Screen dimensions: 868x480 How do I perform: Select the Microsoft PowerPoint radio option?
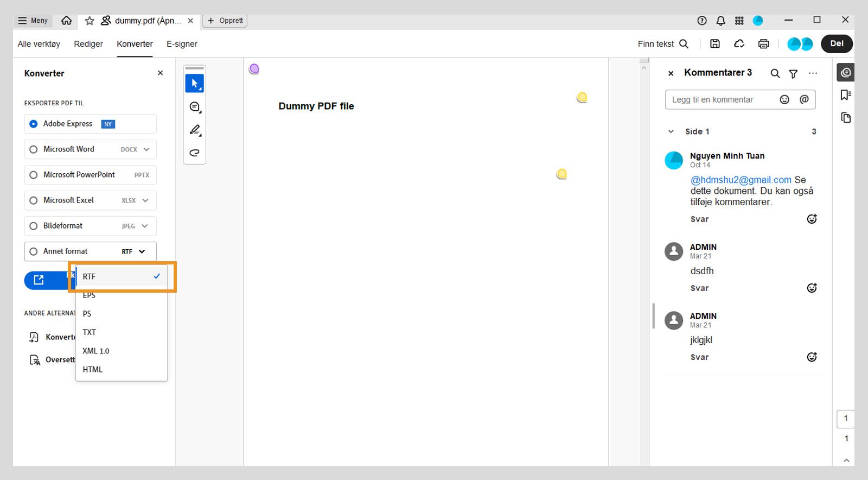pyautogui.click(x=34, y=175)
